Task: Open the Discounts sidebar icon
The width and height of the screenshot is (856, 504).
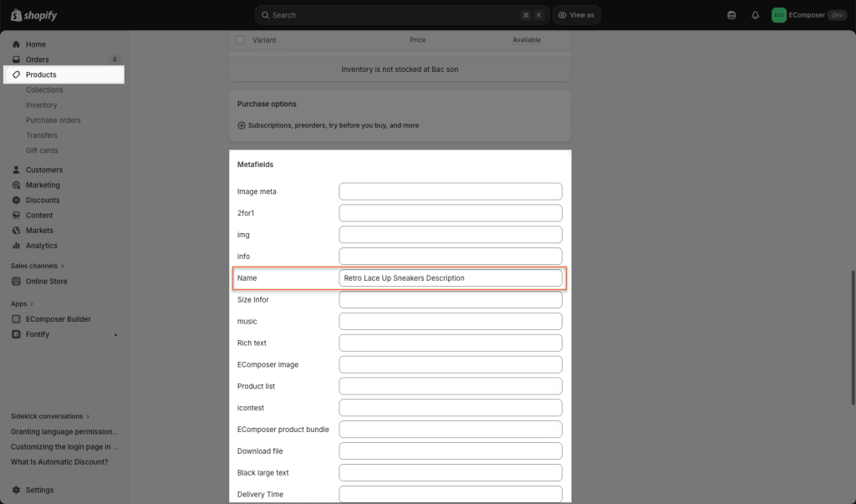Action: coord(17,200)
